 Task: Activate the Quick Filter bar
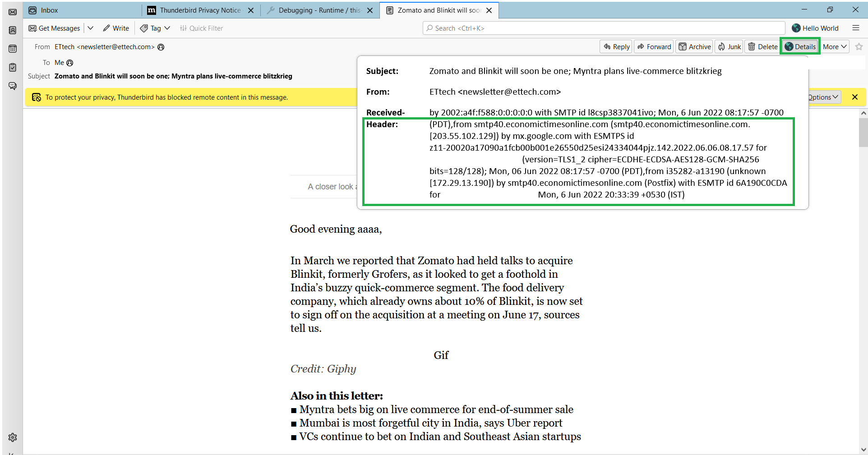pyautogui.click(x=201, y=28)
